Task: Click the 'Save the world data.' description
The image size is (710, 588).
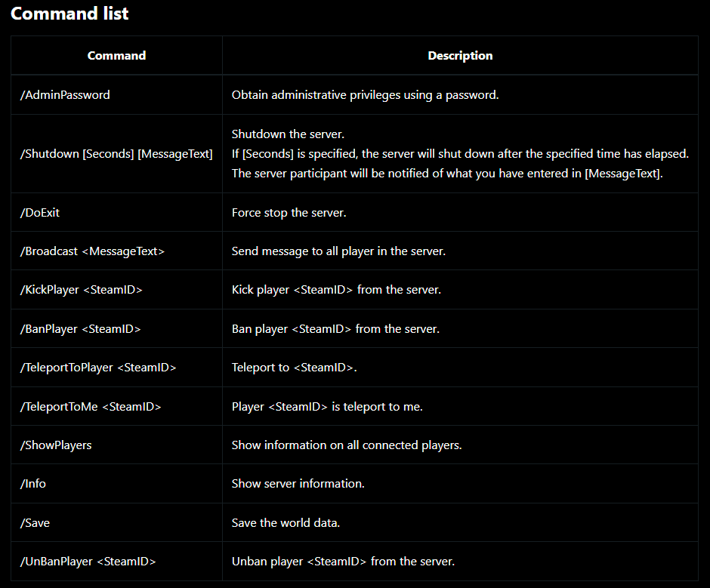Action: pos(286,522)
